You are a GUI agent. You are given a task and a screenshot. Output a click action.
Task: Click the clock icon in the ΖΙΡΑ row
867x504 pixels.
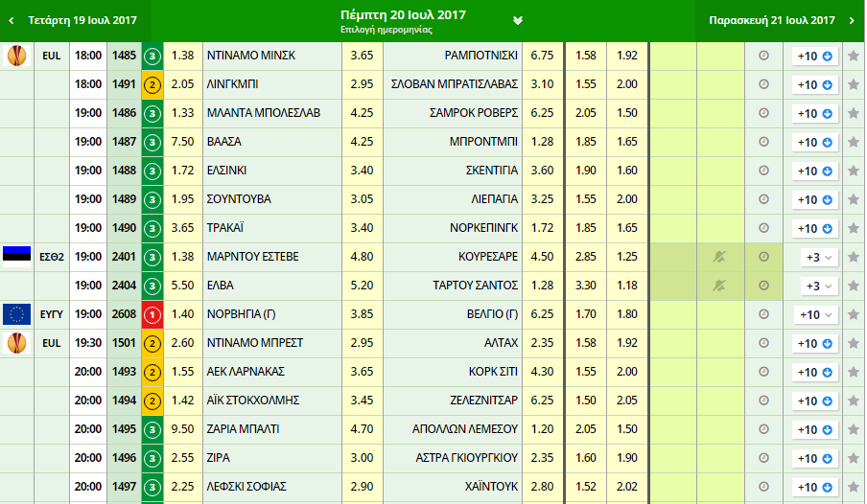(x=763, y=458)
